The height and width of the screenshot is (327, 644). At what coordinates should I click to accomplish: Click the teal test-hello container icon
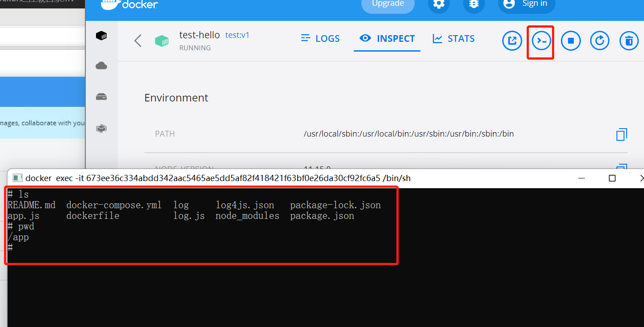(x=162, y=41)
